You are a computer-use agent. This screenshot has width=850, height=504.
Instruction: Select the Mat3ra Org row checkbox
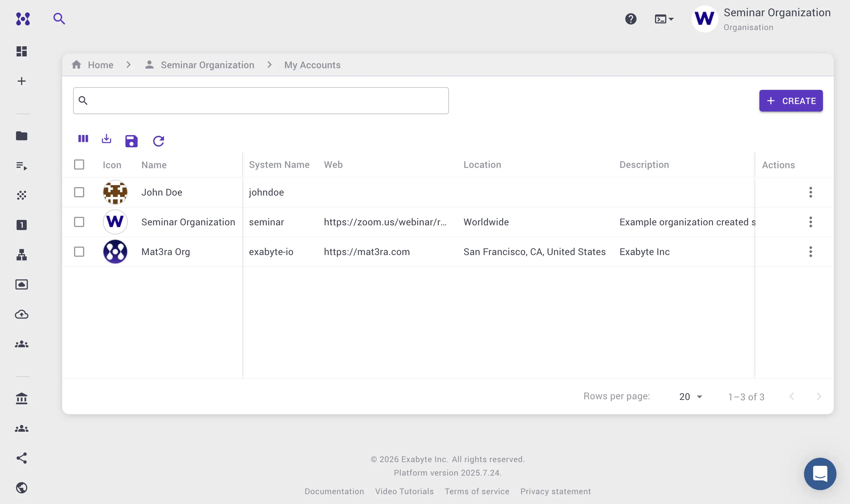(x=79, y=252)
